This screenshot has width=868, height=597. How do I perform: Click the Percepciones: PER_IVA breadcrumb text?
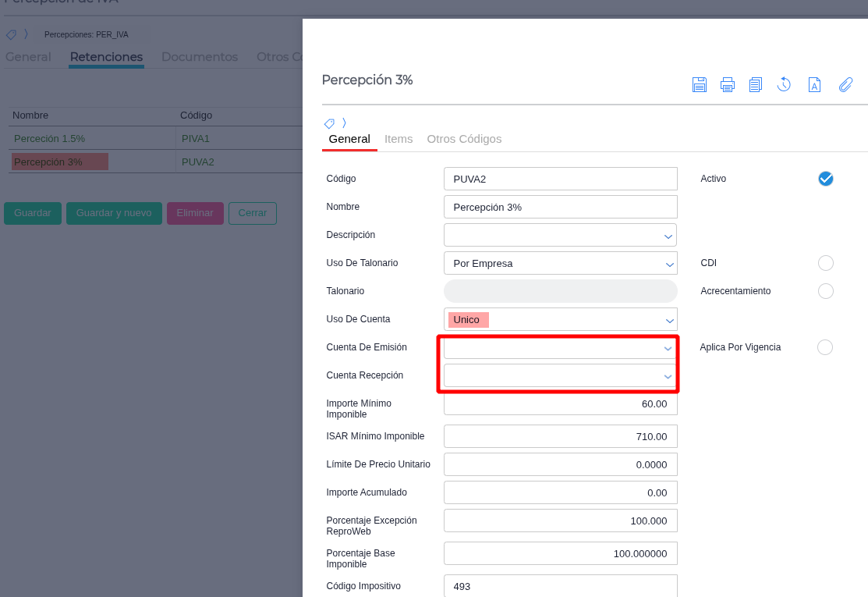87,34
